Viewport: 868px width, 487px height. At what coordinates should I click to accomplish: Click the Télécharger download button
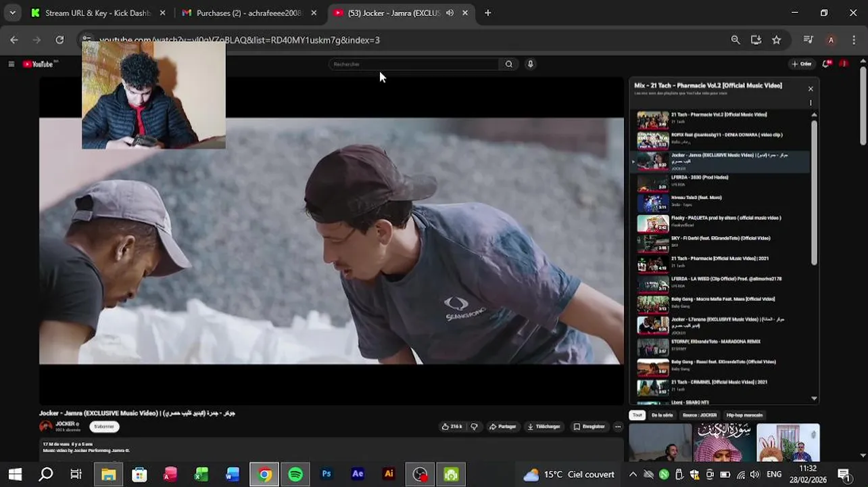544,427
